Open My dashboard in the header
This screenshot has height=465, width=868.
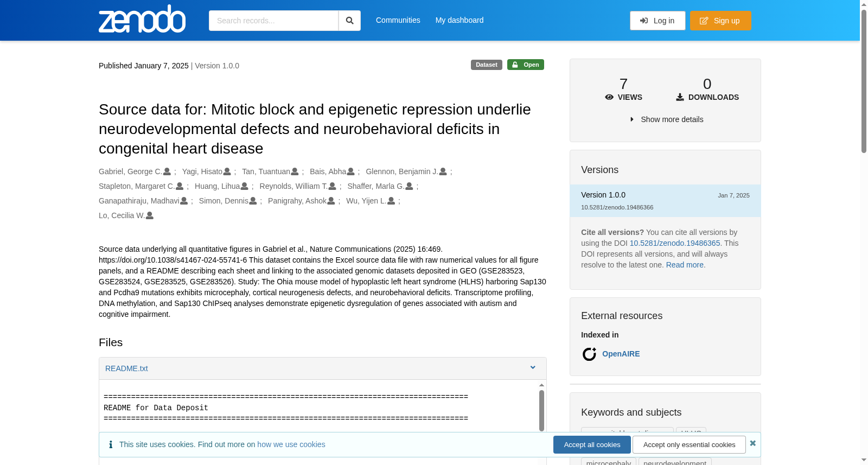[459, 20]
